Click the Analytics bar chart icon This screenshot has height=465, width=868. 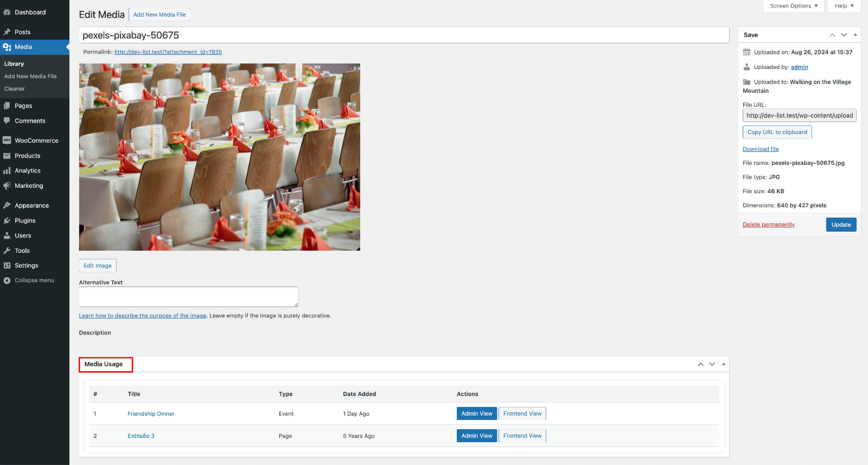click(7, 170)
